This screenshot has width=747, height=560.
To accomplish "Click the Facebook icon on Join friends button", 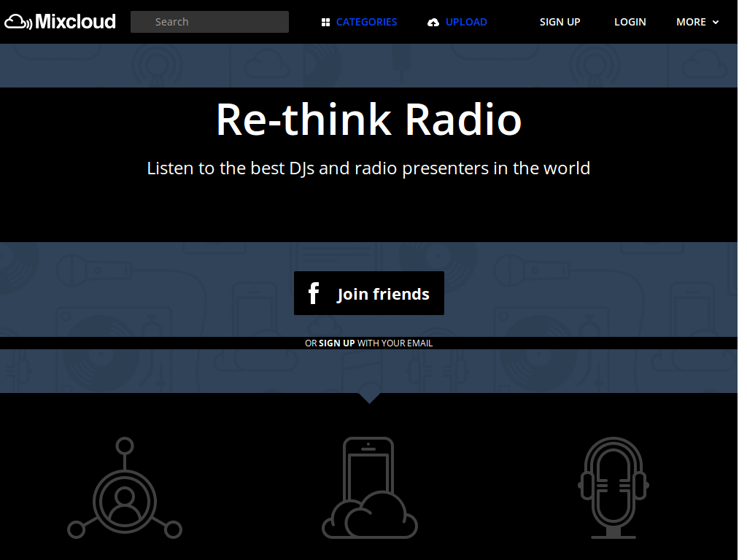I will (313, 292).
